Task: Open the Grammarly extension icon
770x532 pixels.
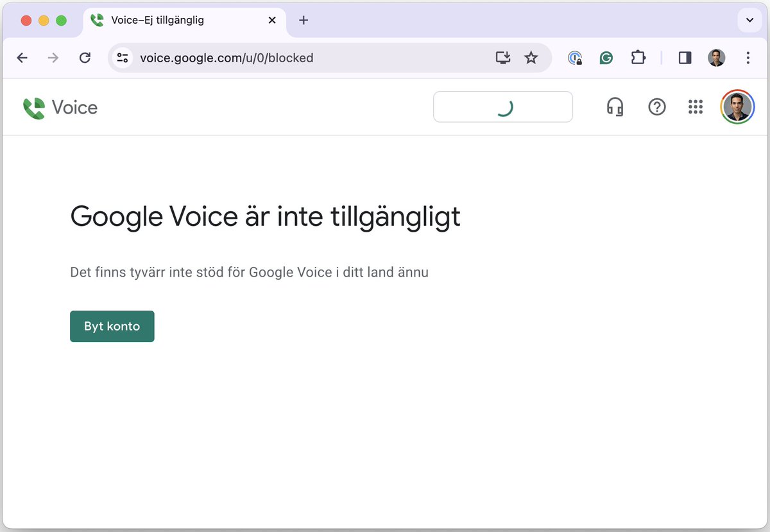Action: tap(606, 58)
